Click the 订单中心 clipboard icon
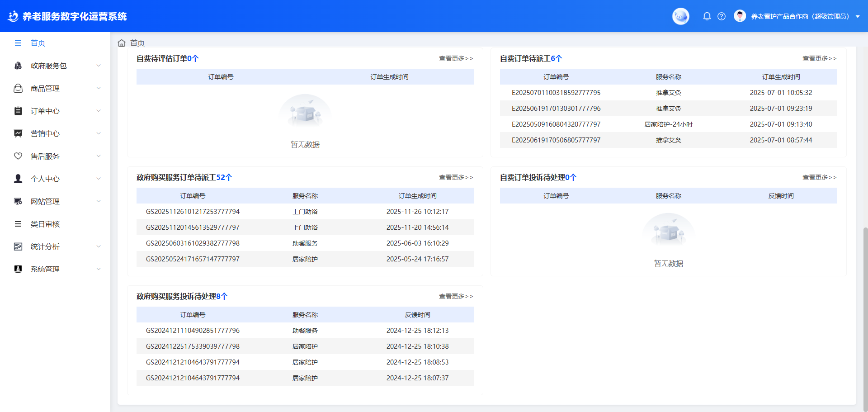 coord(18,111)
